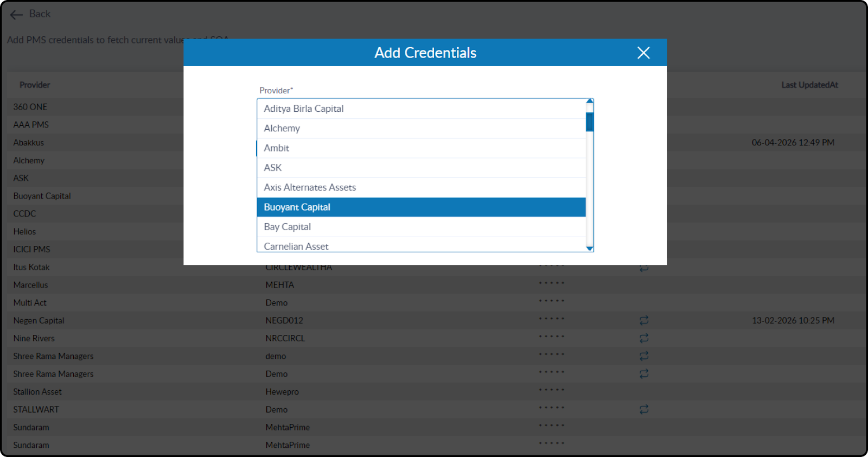Select the Helios provider row

[x=24, y=232]
